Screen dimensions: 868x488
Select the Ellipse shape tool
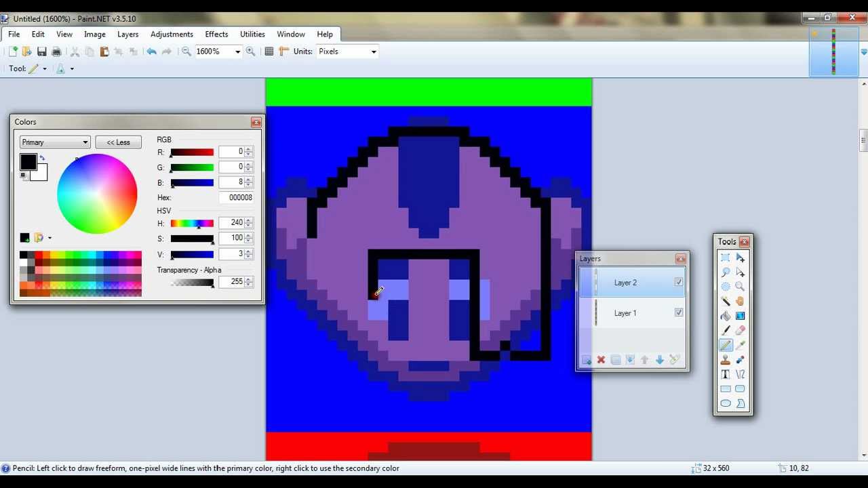pyautogui.click(x=726, y=403)
